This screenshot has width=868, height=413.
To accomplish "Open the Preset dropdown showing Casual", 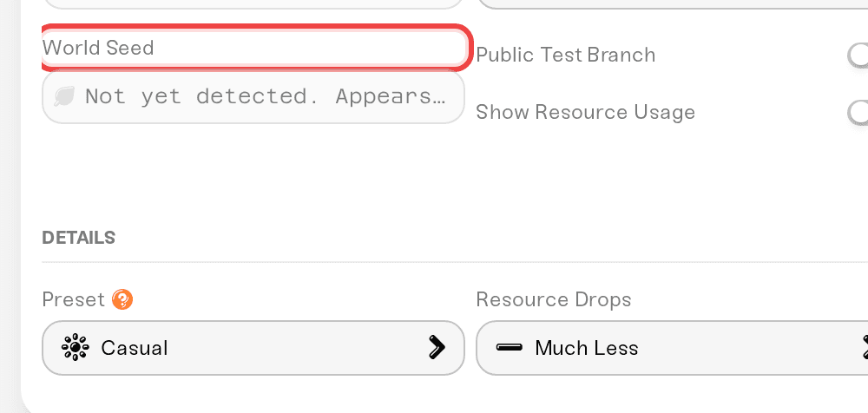I will [253, 348].
